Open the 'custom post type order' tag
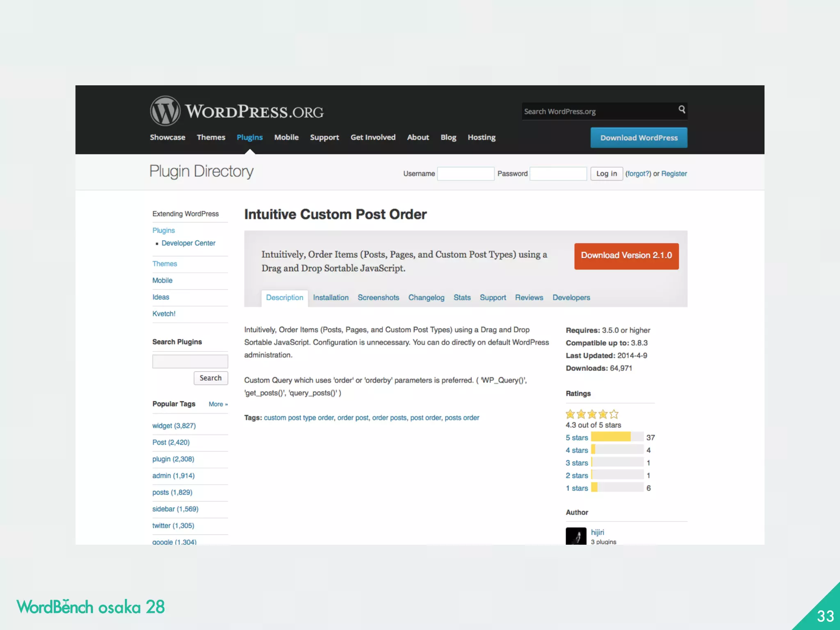Viewport: 840px width, 630px height. pos(299,418)
